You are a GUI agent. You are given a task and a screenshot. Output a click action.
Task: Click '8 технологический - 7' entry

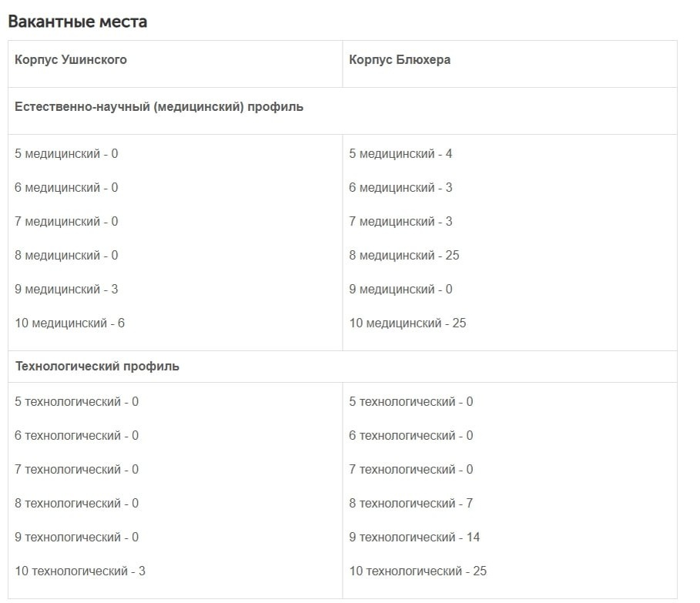pos(410,504)
